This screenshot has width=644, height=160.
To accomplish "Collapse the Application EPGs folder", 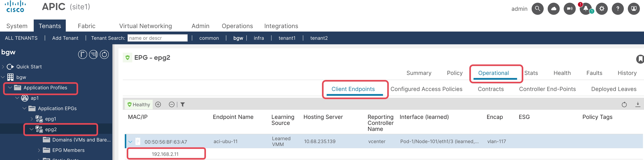I will coord(24,108).
